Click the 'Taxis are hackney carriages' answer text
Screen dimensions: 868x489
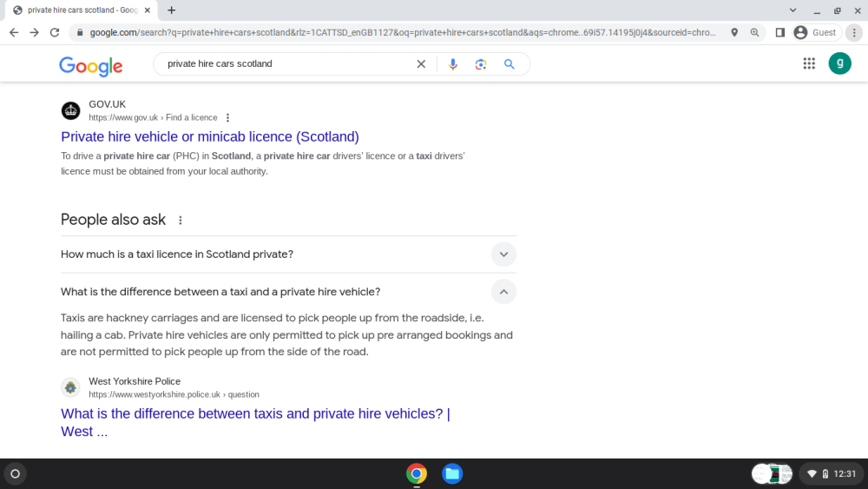point(286,335)
